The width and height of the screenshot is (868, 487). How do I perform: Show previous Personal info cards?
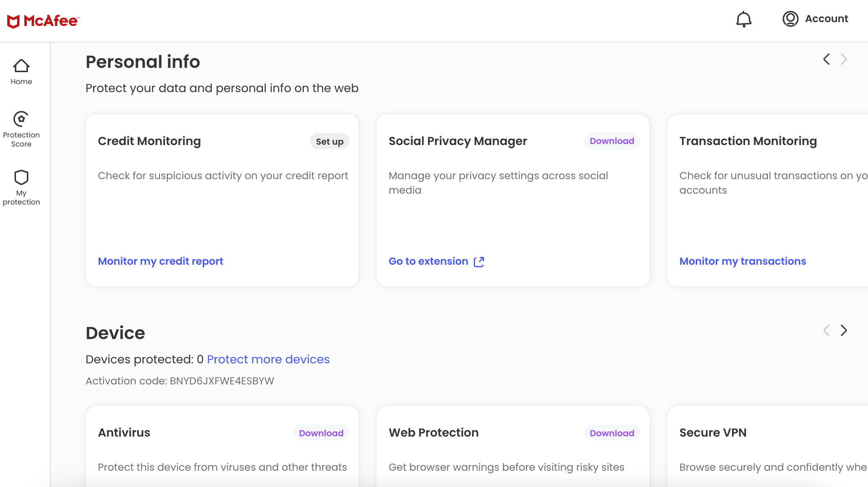click(x=827, y=59)
